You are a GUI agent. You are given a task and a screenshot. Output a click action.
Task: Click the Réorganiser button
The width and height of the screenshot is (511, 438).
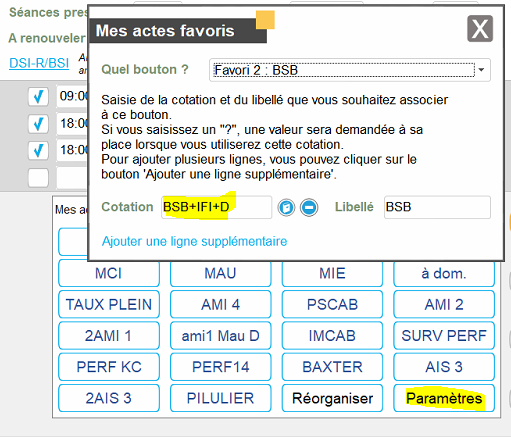coord(332,398)
